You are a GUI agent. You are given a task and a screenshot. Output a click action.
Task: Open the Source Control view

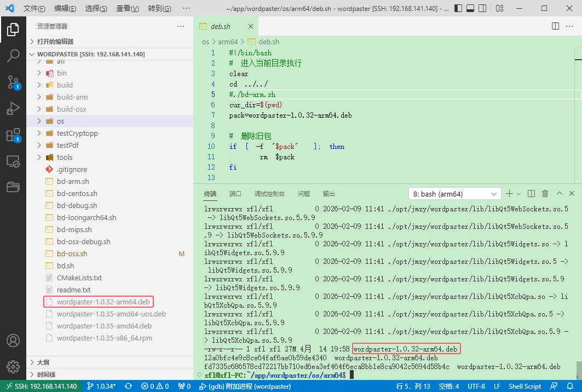13,82
